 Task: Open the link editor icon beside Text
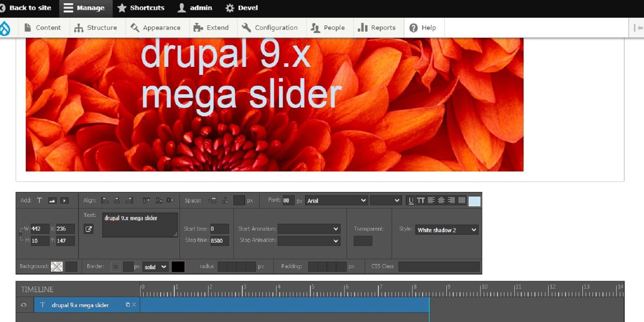pos(89,229)
